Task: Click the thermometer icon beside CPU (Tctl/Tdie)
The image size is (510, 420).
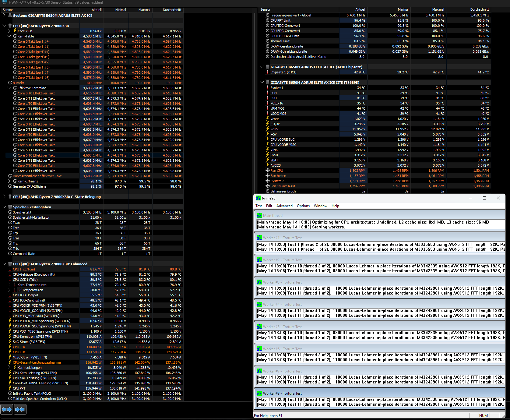Action: pyautogui.click(x=10, y=269)
